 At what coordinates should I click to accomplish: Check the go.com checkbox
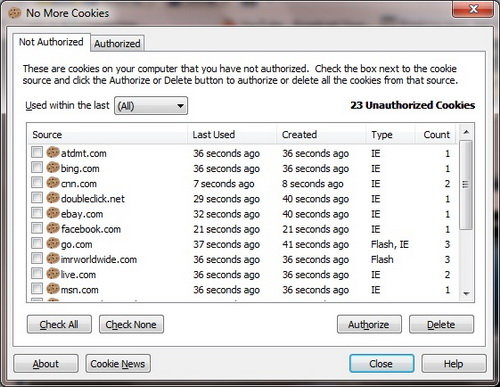37,243
